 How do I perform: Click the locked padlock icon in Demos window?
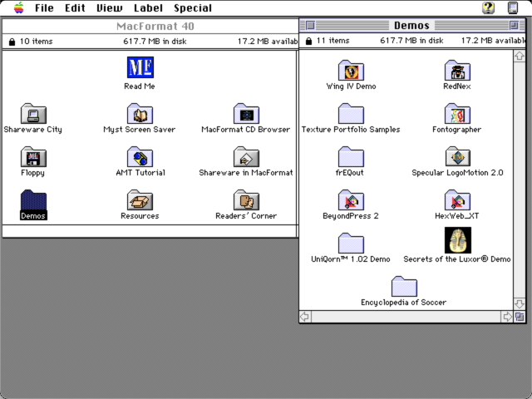(308, 41)
